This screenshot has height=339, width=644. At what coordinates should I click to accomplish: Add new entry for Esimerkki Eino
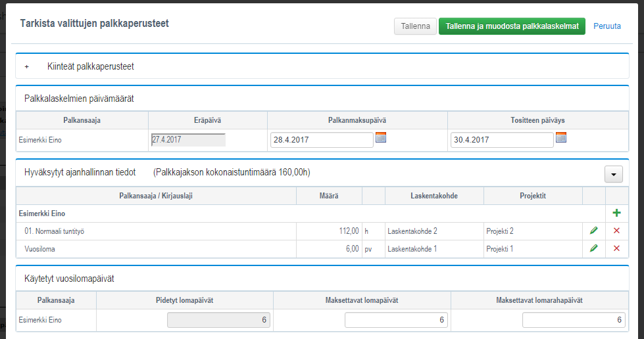(x=616, y=214)
